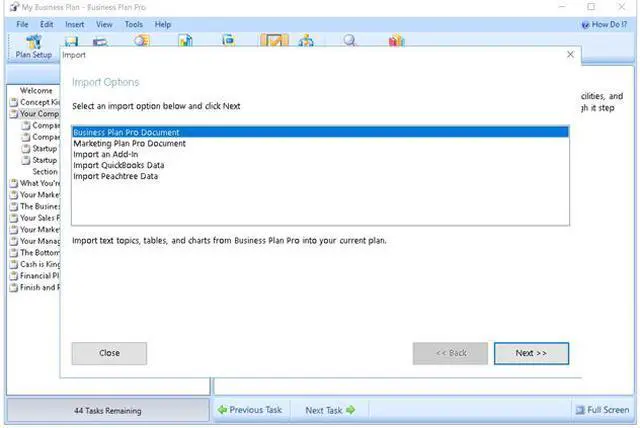Open the Insert menu

[75, 24]
